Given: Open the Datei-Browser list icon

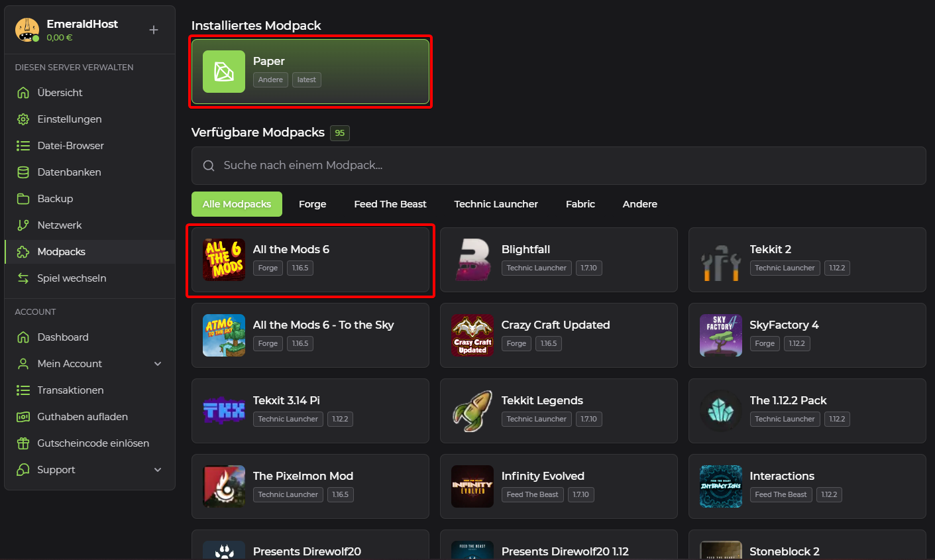Looking at the screenshot, I should pos(23,146).
